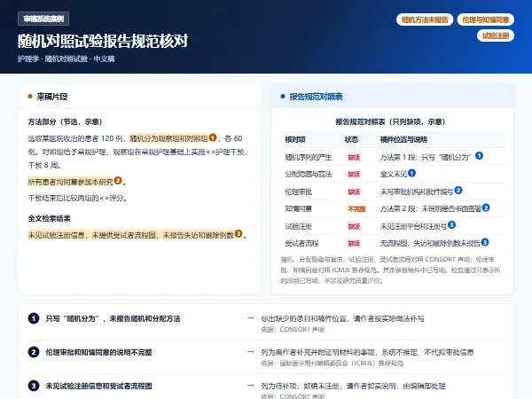The image size is (532, 399).
Task: Click text 无流程图，失访和剔除例数未报告
Action: 430,243
